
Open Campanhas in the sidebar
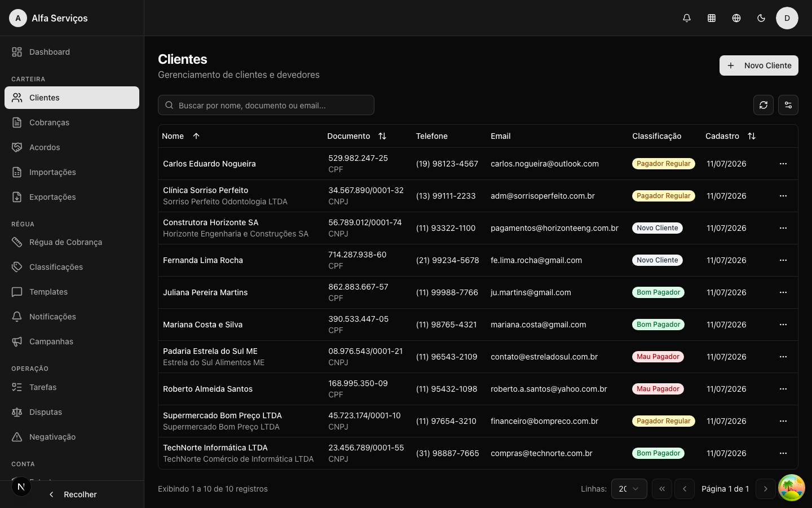[x=72, y=341]
